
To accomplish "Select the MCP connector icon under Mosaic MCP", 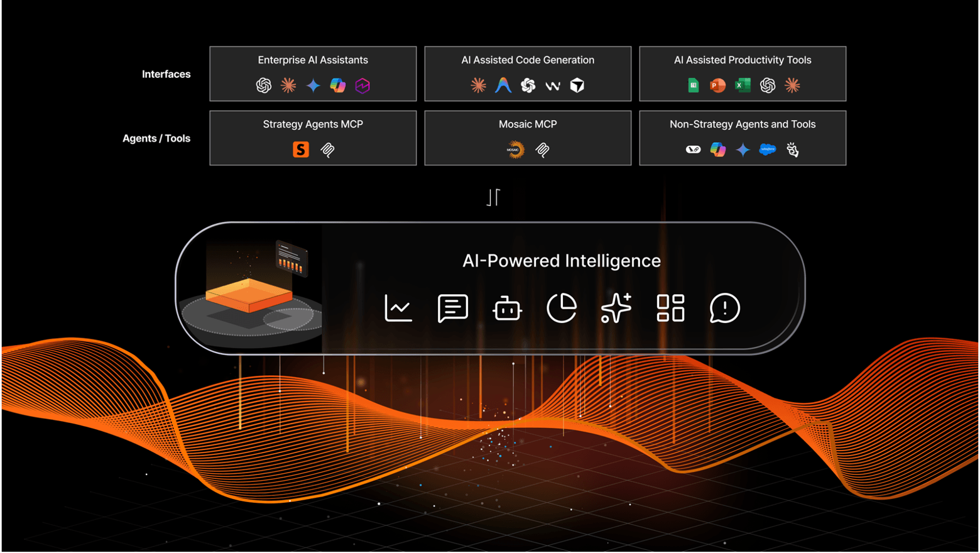I will tap(542, 150).
